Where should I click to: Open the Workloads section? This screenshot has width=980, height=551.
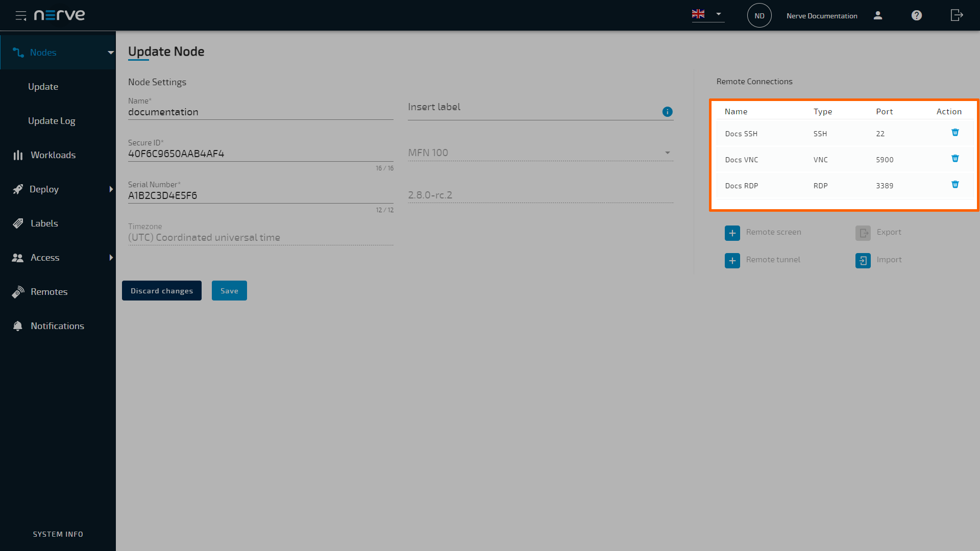coord(53,155)
